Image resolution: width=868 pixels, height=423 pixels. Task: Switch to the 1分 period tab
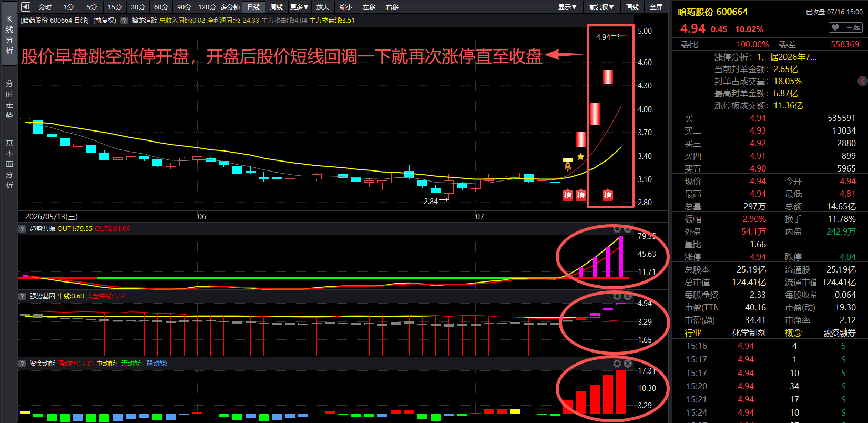(x=69, y=7)
